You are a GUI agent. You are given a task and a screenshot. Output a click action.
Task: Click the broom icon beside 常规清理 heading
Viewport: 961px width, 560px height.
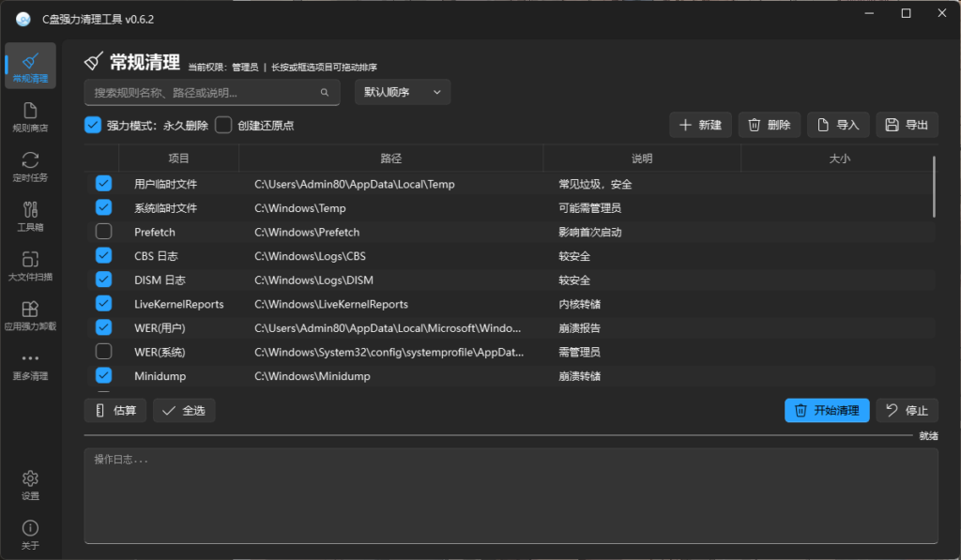click(93, 61)
